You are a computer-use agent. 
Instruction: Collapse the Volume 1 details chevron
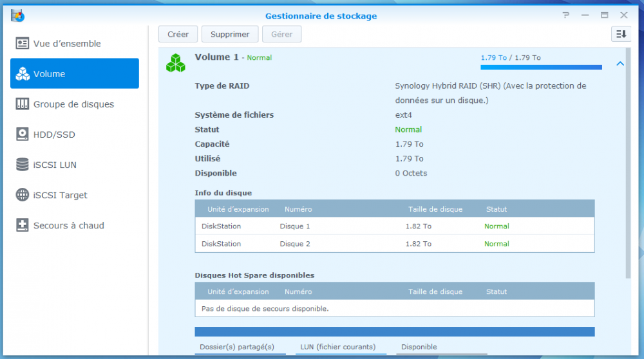pos(620,64)
